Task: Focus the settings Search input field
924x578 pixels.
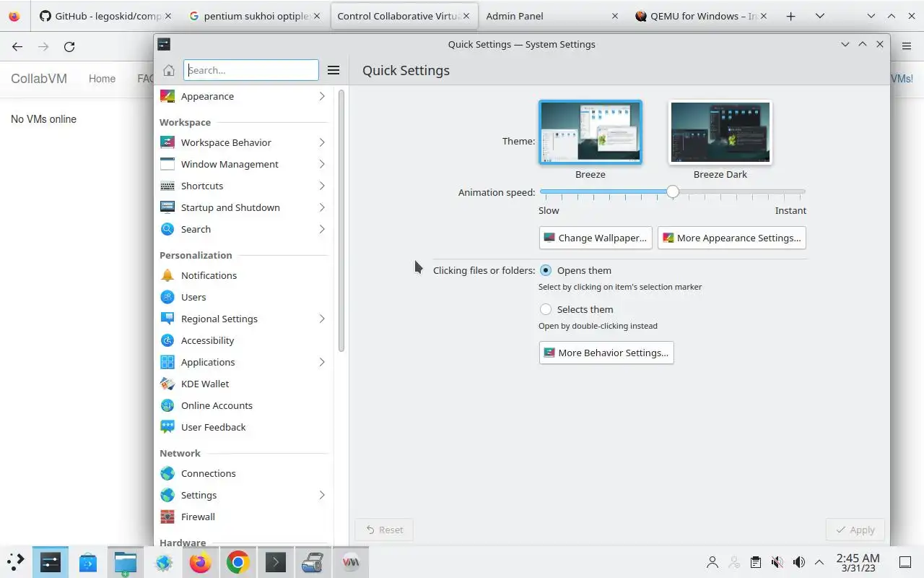Action: pyautogui.click(x=251, y=70)
